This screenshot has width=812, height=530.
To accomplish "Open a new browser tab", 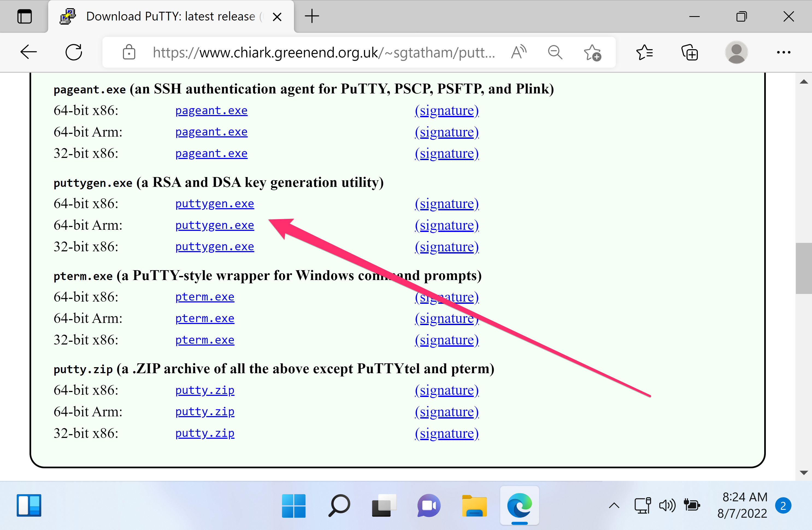I will pyautogui.click(x=311, y=16).
